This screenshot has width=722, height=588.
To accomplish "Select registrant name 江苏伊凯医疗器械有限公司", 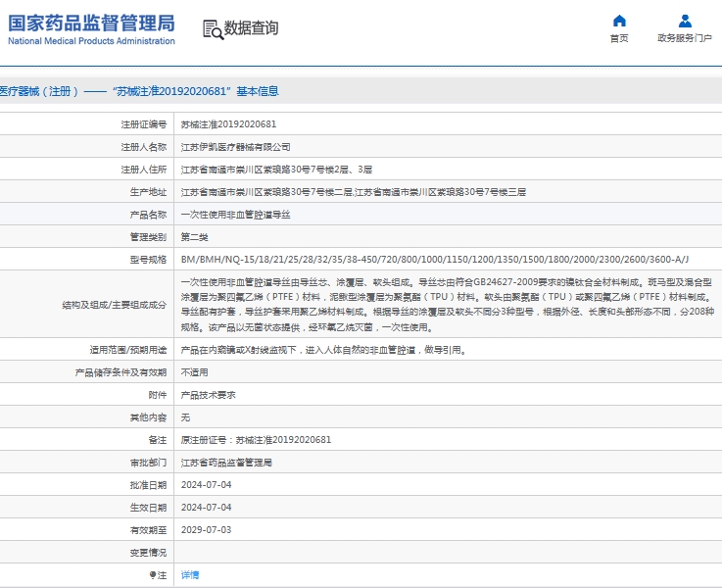I will [235, 147].
